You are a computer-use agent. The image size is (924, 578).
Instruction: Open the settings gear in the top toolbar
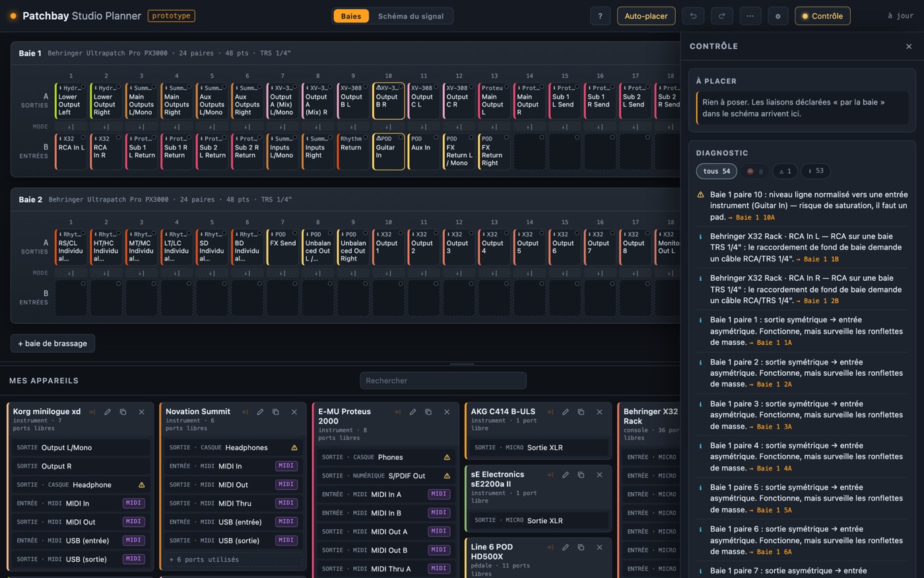[777, 16]
